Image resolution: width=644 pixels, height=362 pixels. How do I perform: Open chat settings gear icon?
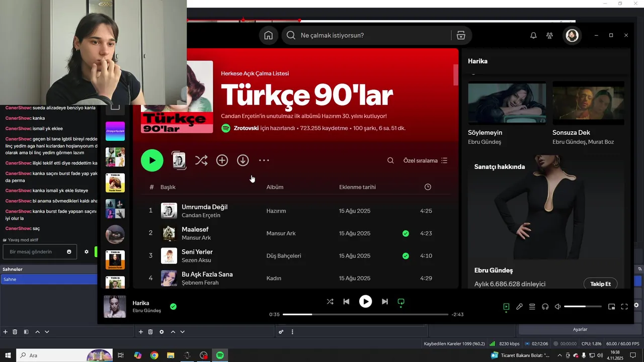point(86,251)
